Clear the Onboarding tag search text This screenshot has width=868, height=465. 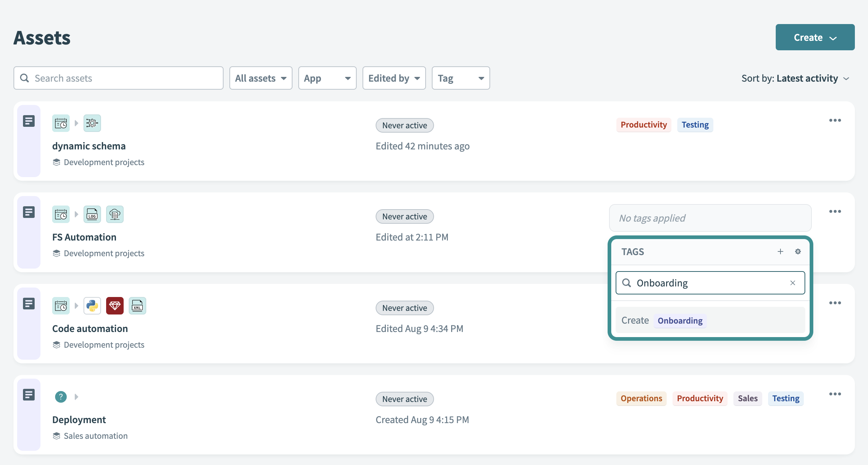(793, 283)
